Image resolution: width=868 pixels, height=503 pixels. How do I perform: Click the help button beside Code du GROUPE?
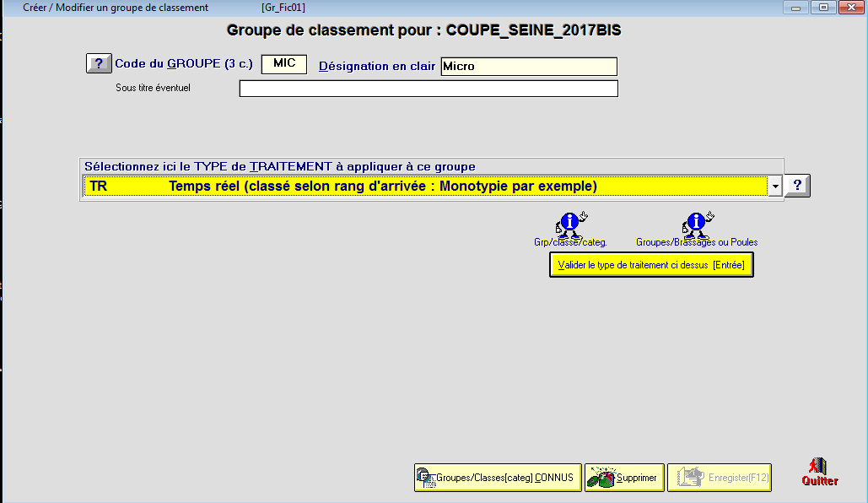tap(99, 63)
